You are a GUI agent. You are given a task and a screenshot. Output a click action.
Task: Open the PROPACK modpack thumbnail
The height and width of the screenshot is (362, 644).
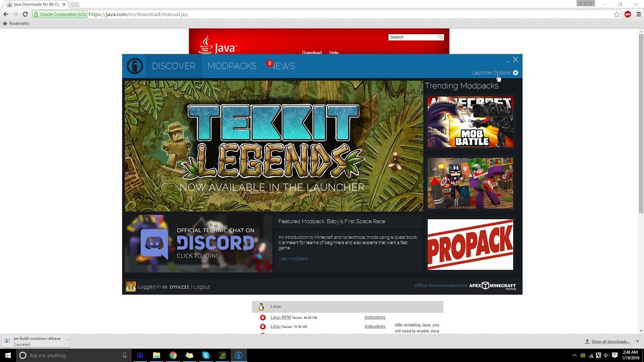tap(470, 244)
